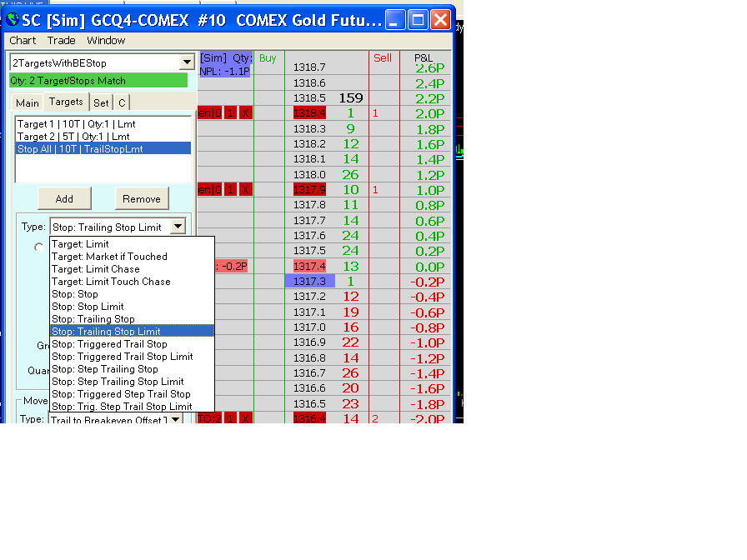Viewport: 747px width, 560px height.
Task: Open the Trade menu
Action: tap(61, 41)
